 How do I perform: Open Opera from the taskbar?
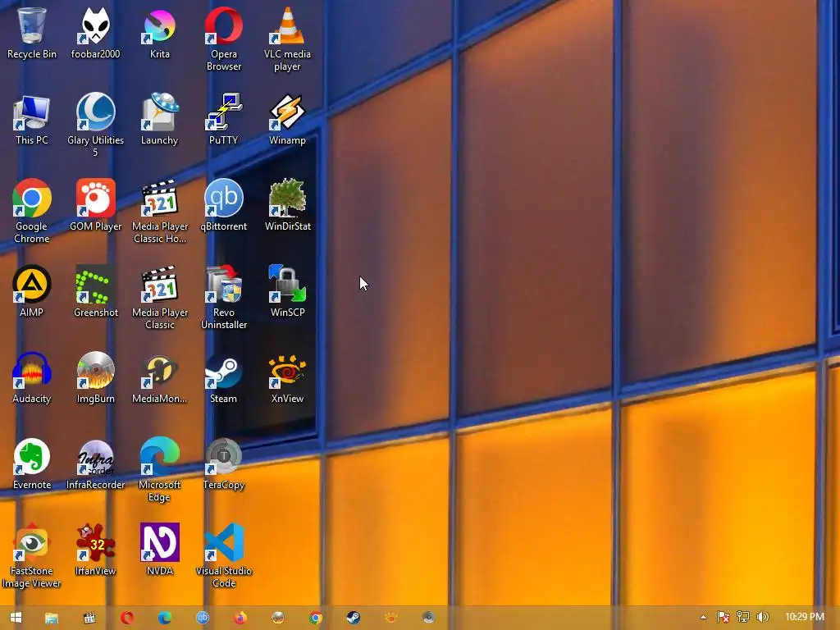127,618
